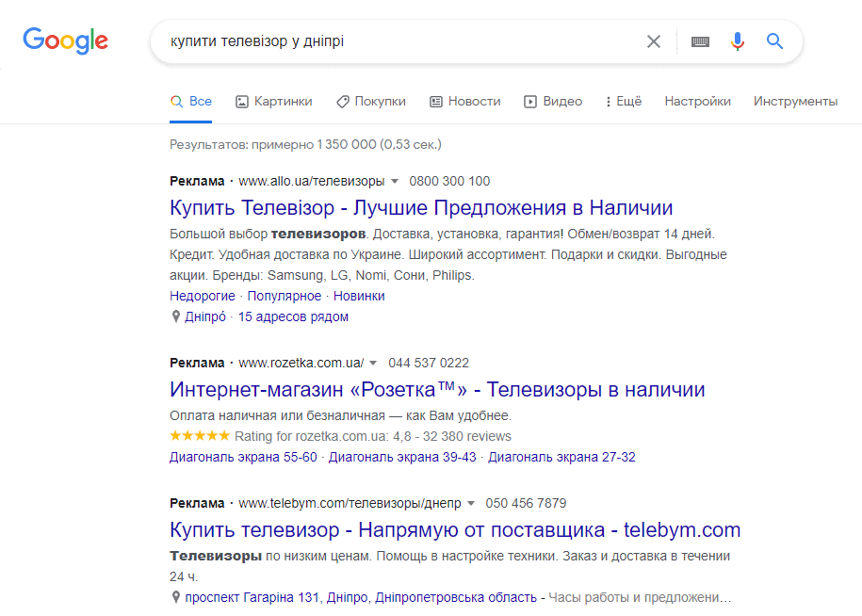
Task: Open the Розетка 'Телевизоры в наличии' ad title
Action: 437,390
